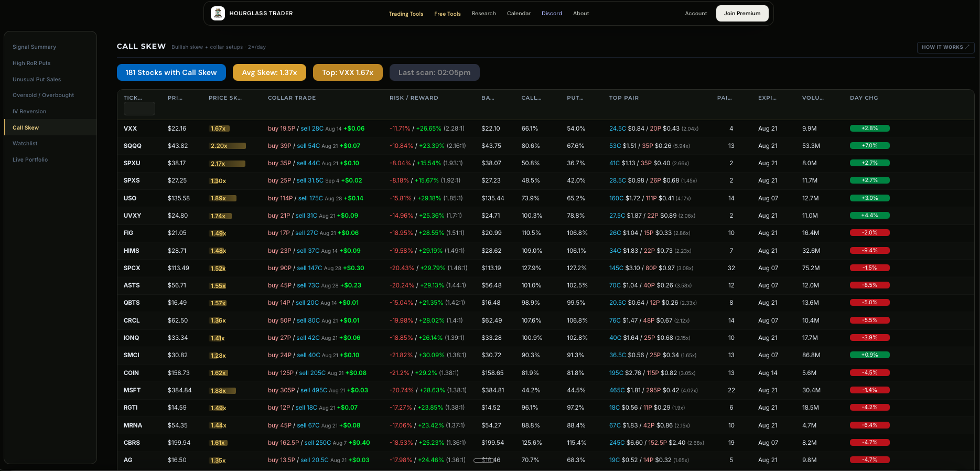The height and width of the screenshot is (471, 980).
Task: Open the Calendar page
Action: pos(519,14)
